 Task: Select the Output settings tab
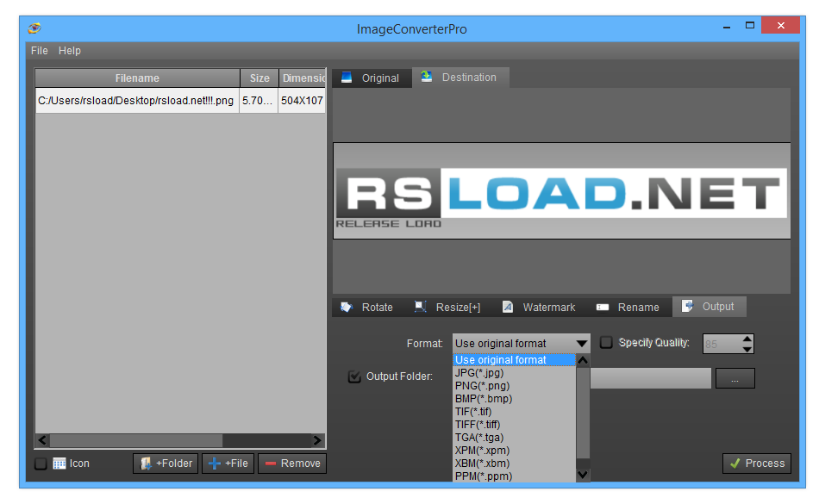pos(709,307)
